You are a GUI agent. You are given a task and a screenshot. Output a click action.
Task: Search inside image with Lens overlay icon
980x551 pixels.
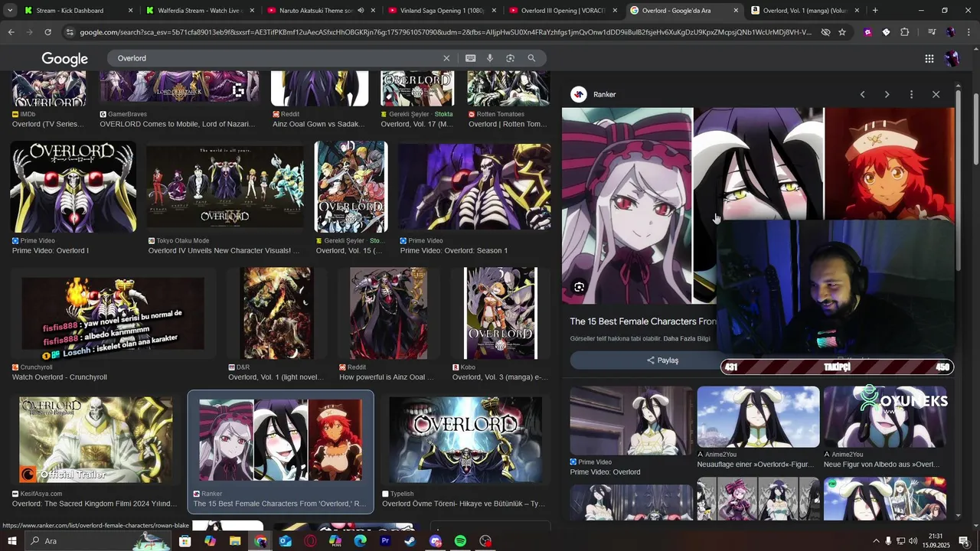point(580,287)
